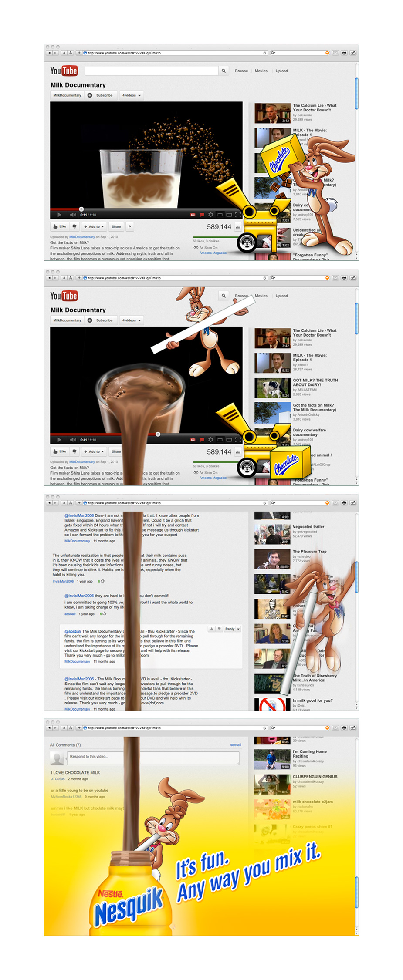Click the browser back arrow in the 0:11 window
Screen dimensions: 403x980
click(49, 53)
